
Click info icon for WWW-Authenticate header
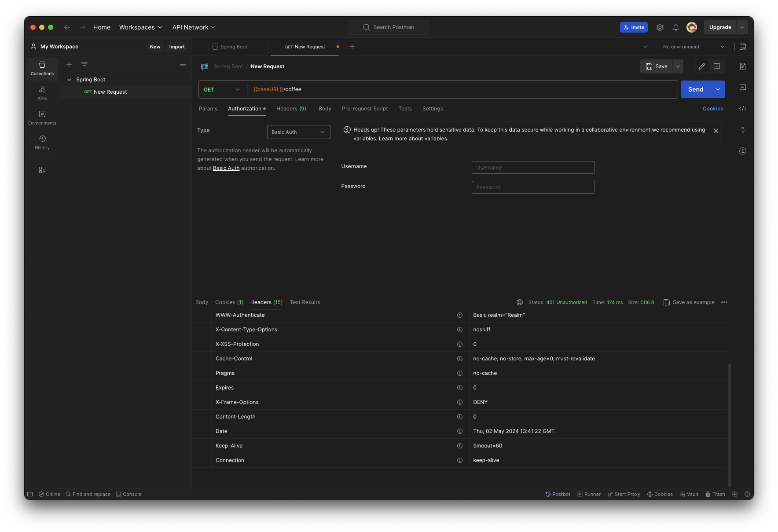(x=460, y=315)
